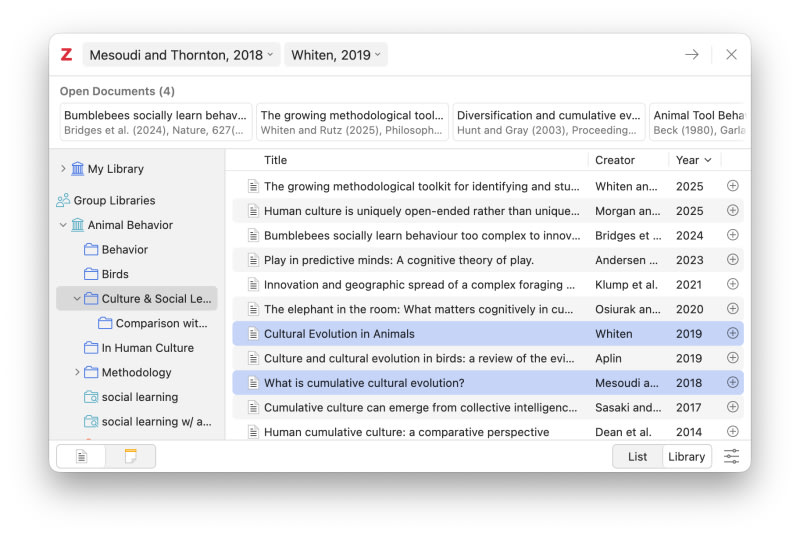Select the saved search 'social learning' icon
The height and width of the screenshot is (537, 800).
(x=91, y=397)
